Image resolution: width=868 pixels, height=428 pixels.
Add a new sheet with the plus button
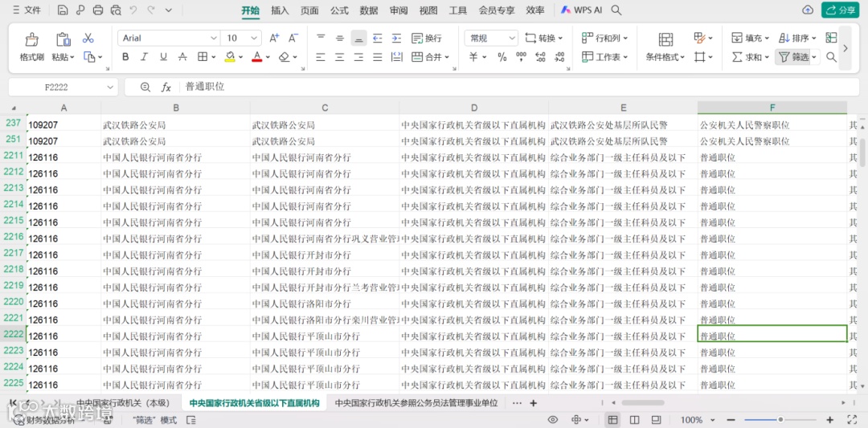coord(533,403)
